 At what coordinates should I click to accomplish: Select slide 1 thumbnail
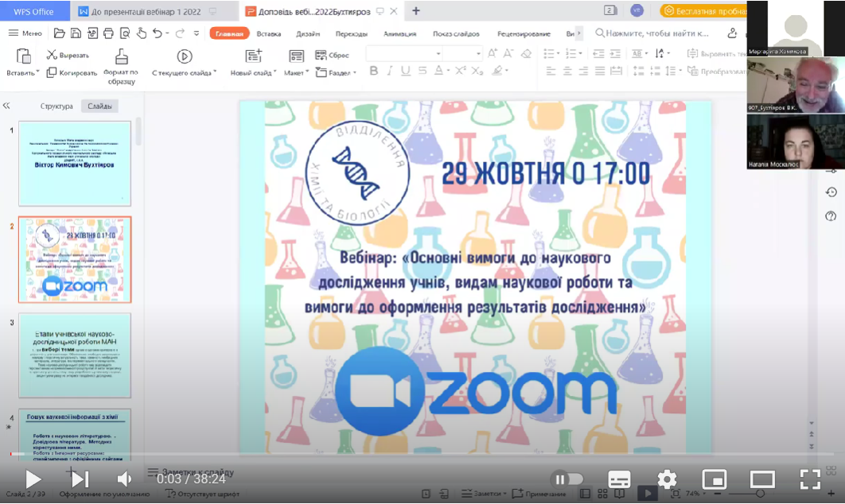click(x=75, y=163)
